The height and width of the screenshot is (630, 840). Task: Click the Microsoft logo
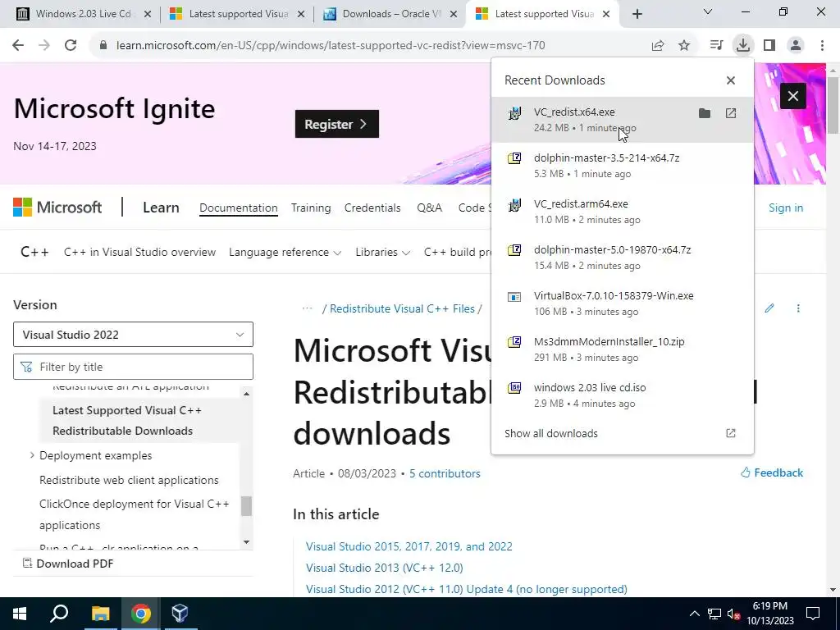click(x=57, y=208)
